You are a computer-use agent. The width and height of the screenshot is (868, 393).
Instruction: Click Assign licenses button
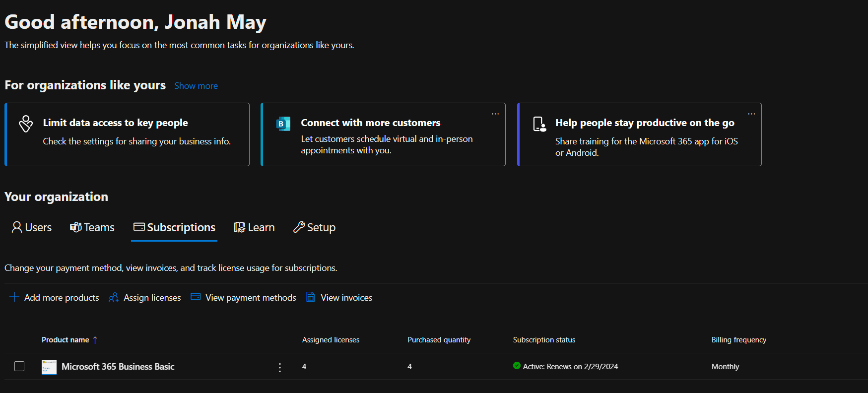tap(145, 297)
